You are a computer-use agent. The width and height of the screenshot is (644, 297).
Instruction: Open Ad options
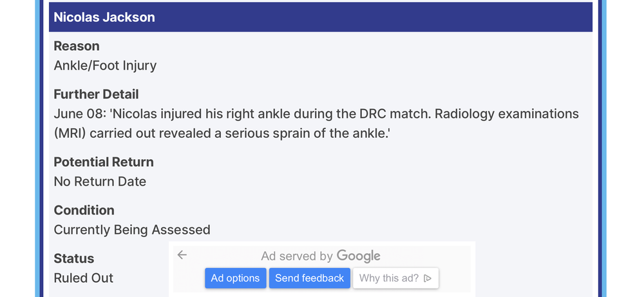click(235, 278)
